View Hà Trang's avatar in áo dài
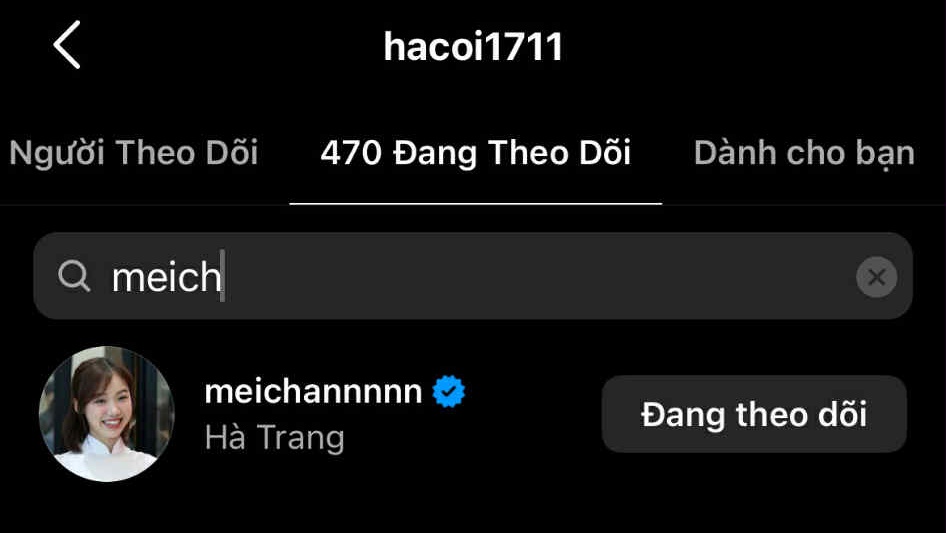 pos(107,413)
